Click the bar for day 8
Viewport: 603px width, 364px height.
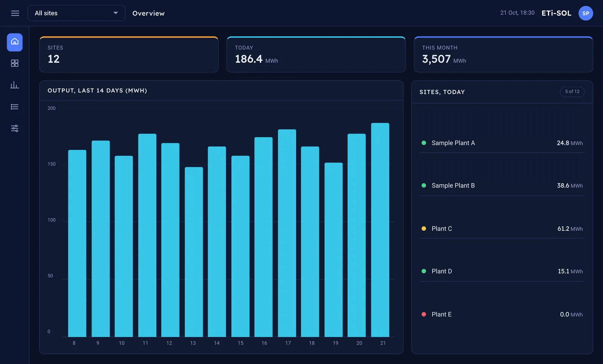[x=77, y=243]
